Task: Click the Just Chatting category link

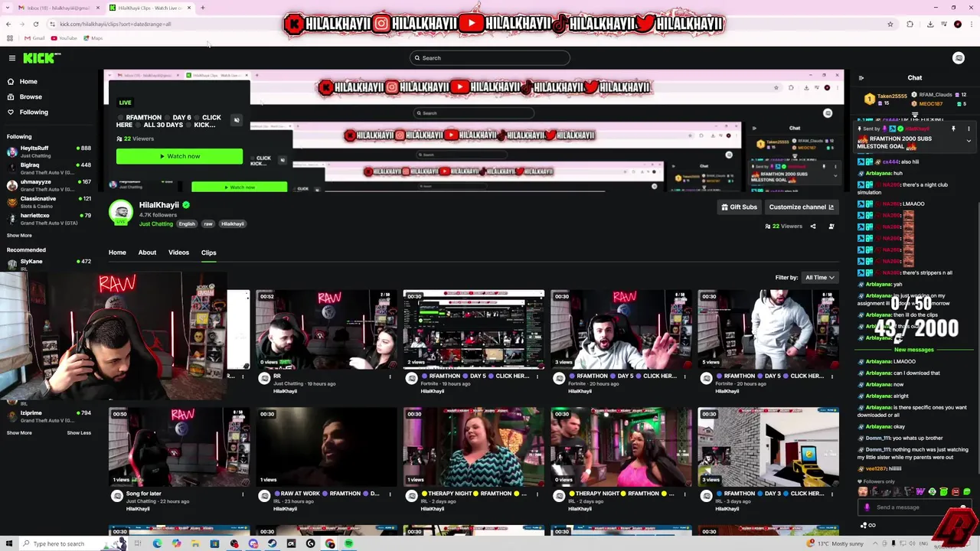Action: pyautogui.click(x=155, y=224)
